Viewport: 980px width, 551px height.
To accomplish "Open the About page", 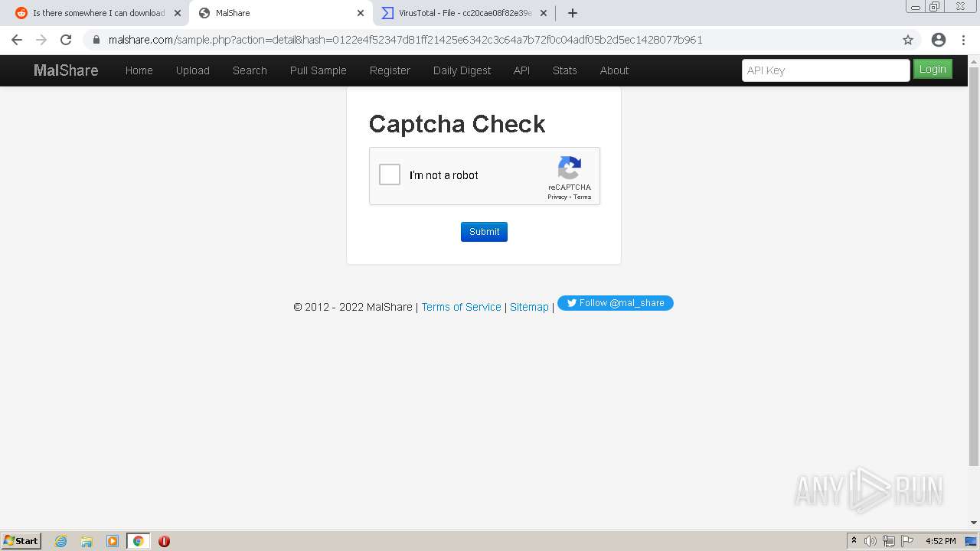I will (614, 70).
